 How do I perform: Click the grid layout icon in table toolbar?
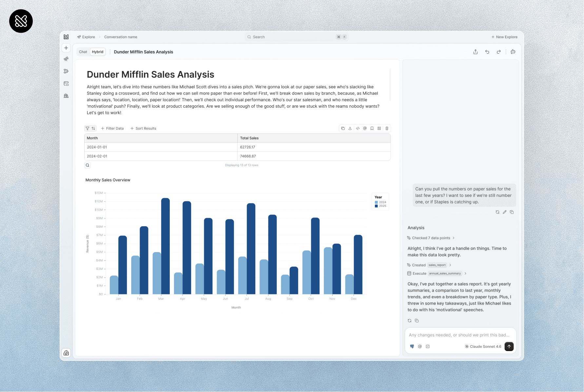click(x=379, y=128)
